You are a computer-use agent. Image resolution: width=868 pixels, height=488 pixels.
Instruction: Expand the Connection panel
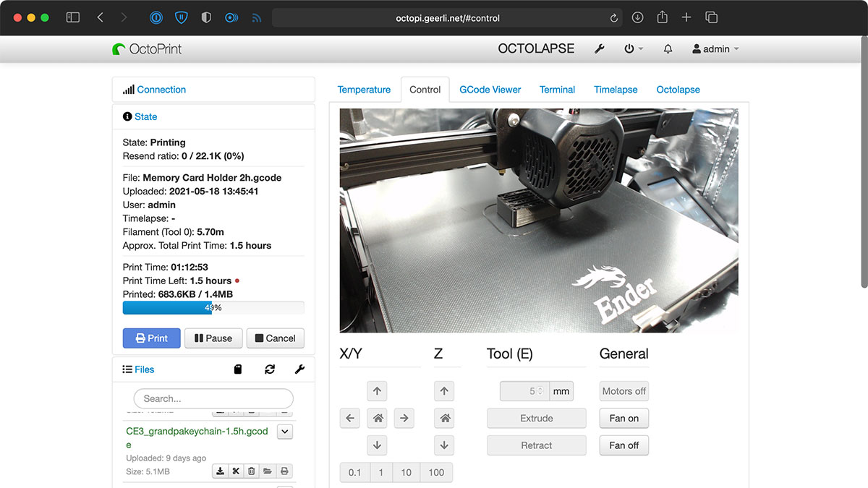(161, 90)
